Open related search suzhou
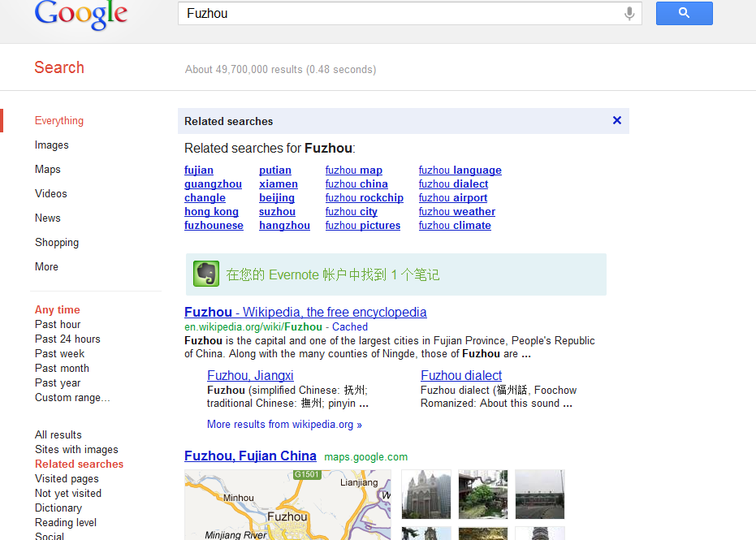This screenshot has height=540, width=756. pos(277,212)
